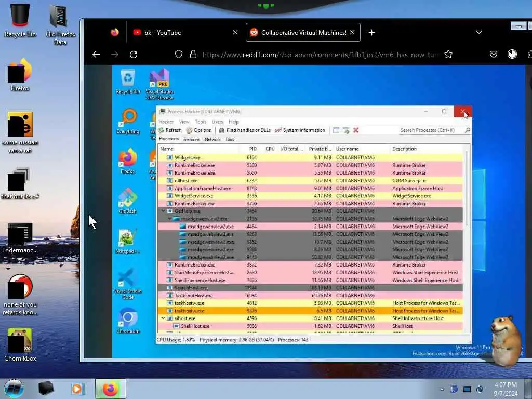Viewport: 532px width, 399px height.
Task: Open the ChomikBox desktop icon
Action: (20, 344)
